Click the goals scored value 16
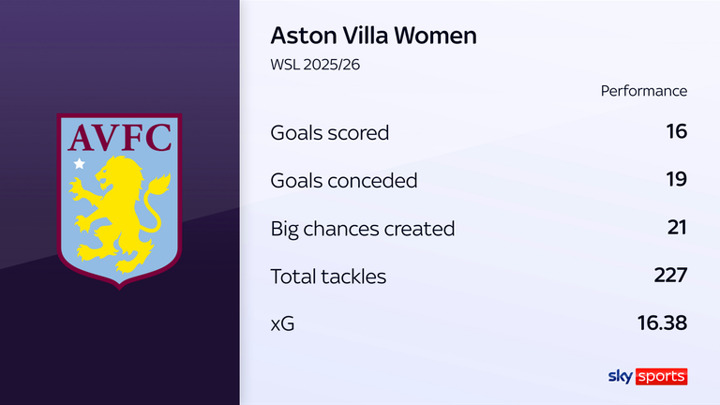The image size is (720, 405). pyautogui.click(x=676, y=132)
